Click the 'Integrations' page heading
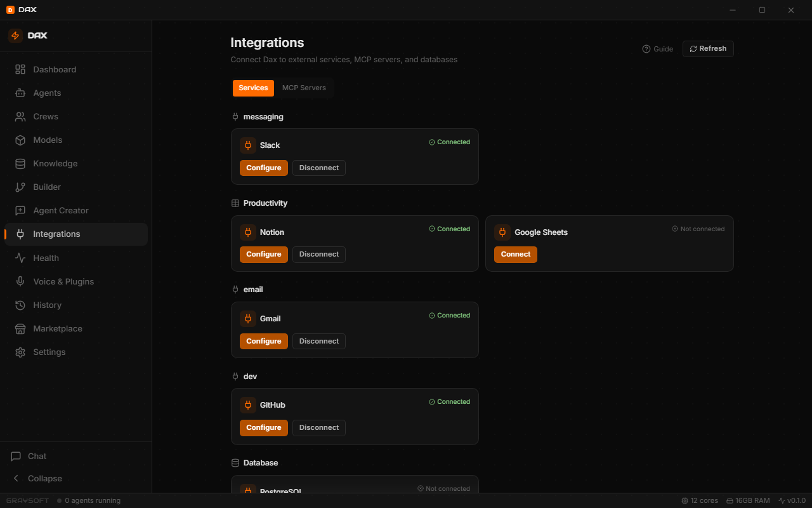Image resolution: width=812 pixels, height=508 pixels. point(267,43)
